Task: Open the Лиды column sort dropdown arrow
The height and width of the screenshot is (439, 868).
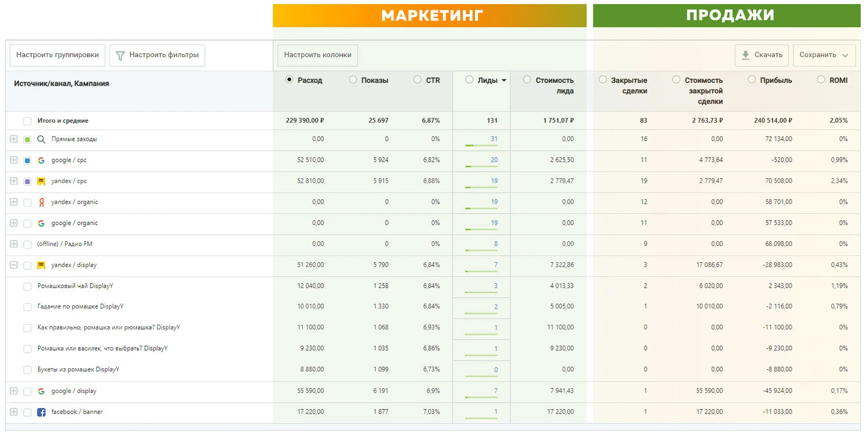Action: point(504,80)
